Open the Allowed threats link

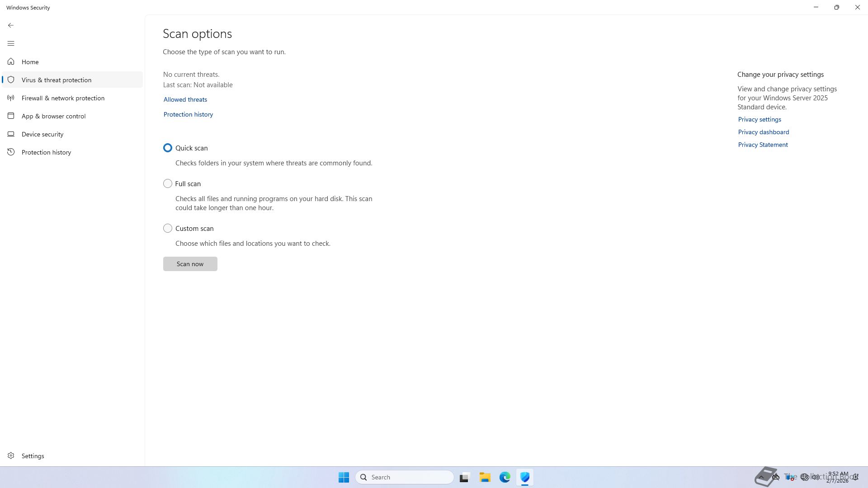[x=185, y=99]
